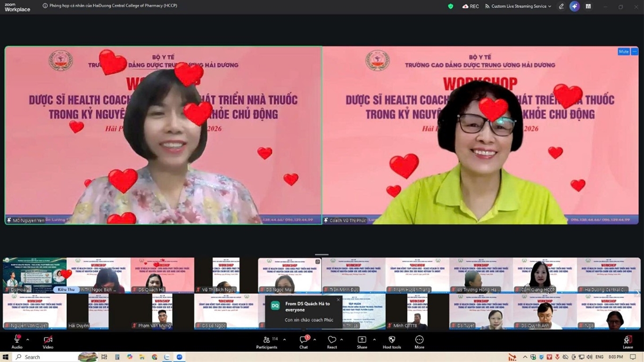The image size is (644, 362).
Task: Click the green encryption shield icon
Action: pos(451,6)
